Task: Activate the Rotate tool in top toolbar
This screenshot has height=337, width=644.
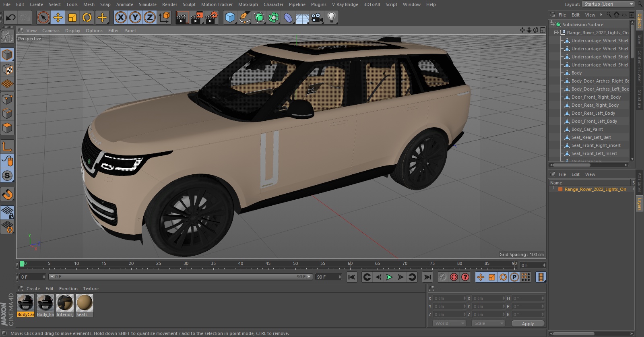Action: pos(87,17)
